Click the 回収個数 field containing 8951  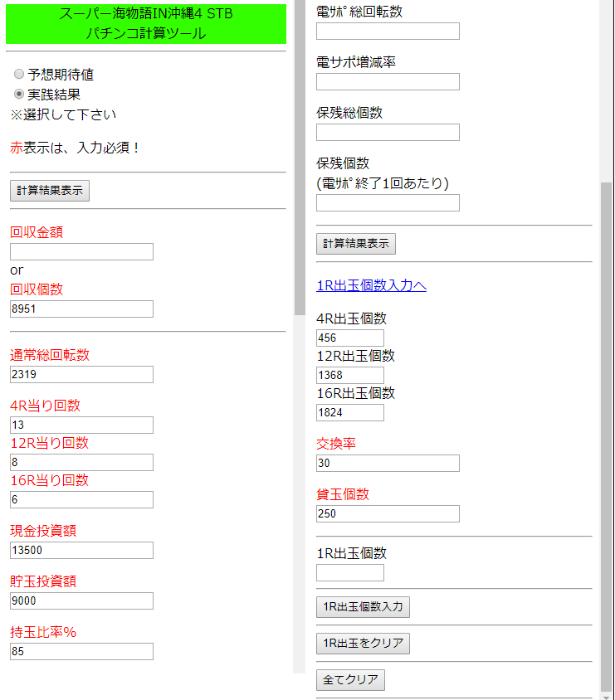(x=81, y=309)
